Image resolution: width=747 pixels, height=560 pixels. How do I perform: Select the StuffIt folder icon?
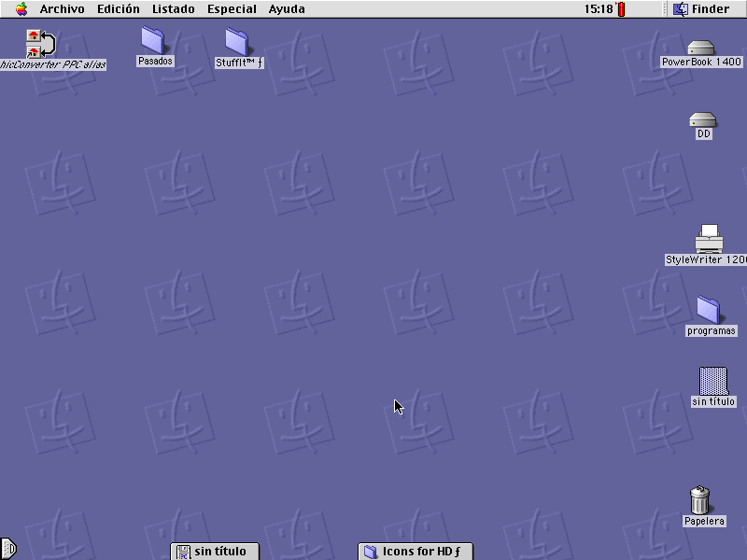point(237,41)
